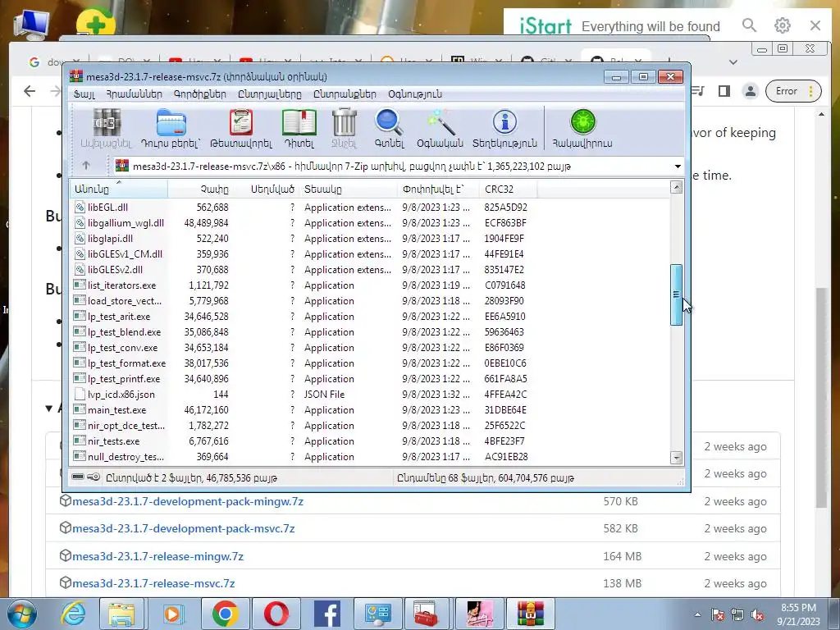Open the Հրամաններ (Commands) menu
840x630 pixels.
[134, 94]
